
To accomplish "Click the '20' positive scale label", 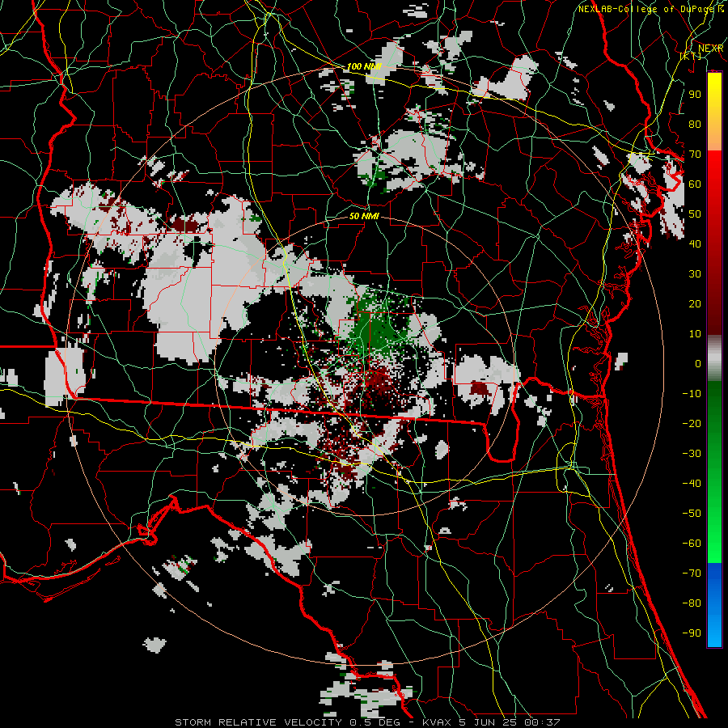I will 695,303.
